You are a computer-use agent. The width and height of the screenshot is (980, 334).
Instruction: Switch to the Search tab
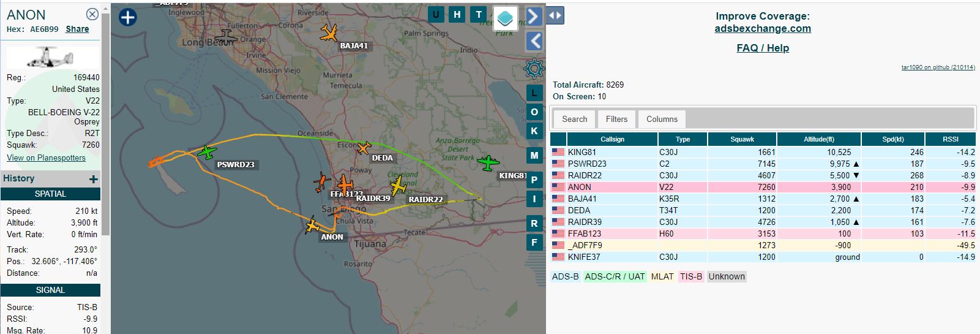(574, 119)
